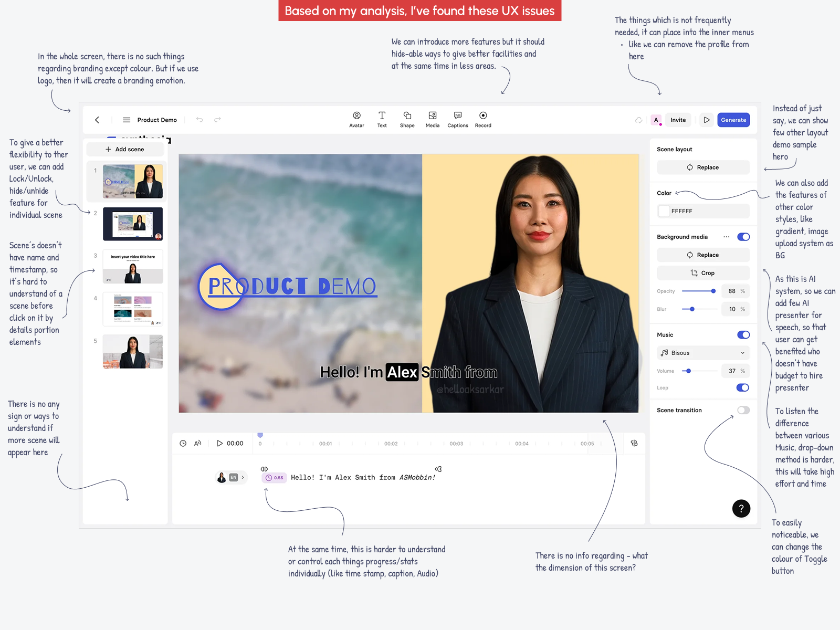The height and width of the screenshot is (630, 840).
Task: Open the hamburger menu beside Product Demo
Action: 127,120
